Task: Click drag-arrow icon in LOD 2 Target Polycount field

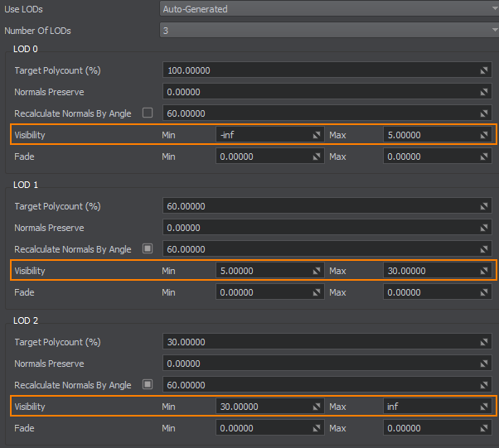Action: [x=485, y=342]
